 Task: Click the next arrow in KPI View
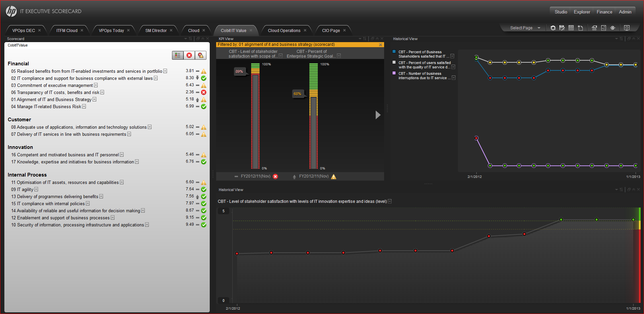tap(378, 115)
